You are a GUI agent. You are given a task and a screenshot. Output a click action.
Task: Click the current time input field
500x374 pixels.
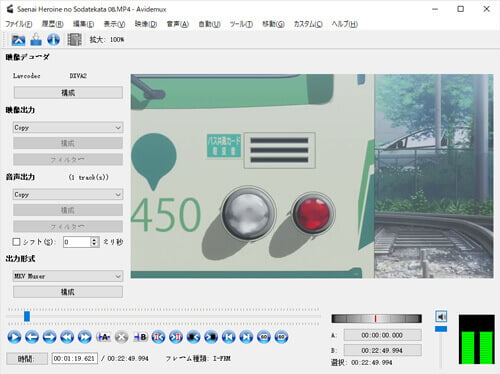(75, 359)
